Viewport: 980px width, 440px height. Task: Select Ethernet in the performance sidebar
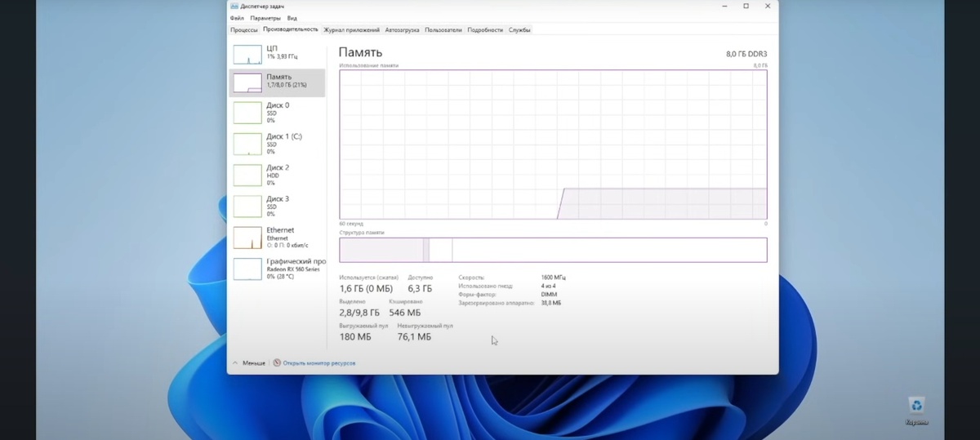coord(277,237)
